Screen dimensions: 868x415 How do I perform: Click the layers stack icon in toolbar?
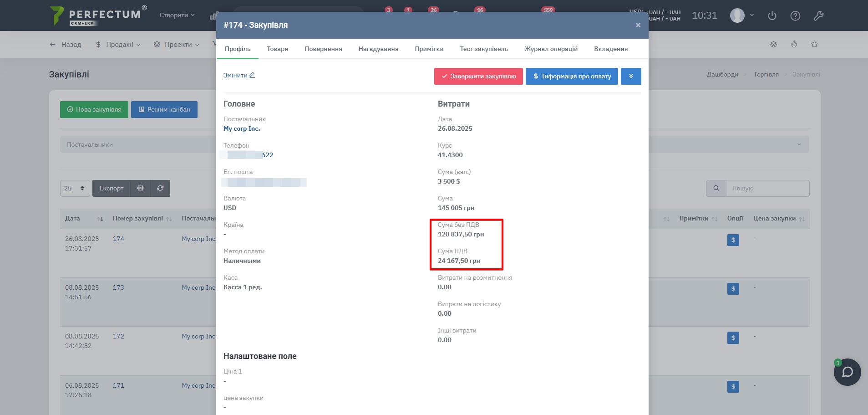pos(773,44)
